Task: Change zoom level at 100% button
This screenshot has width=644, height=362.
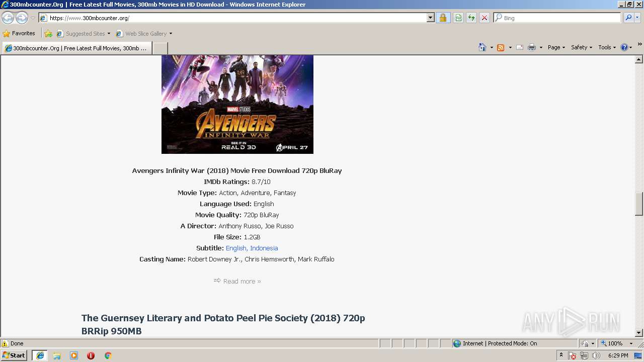Action: point(611,343)
